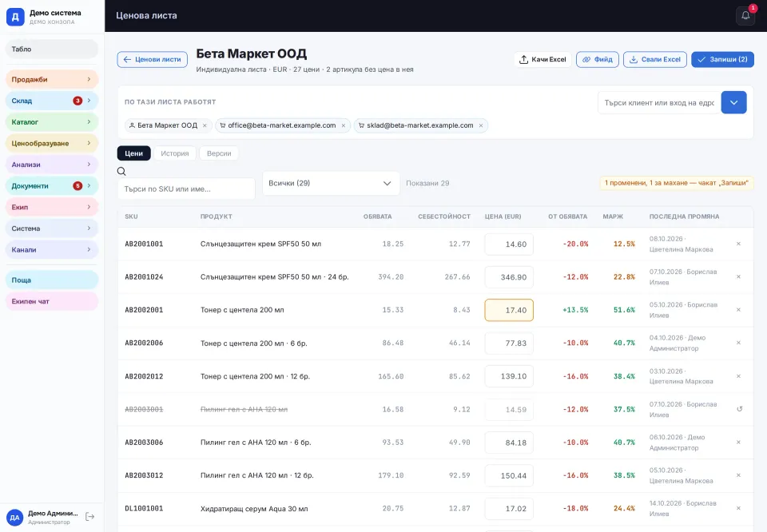Image resolution: width=767 pixels, height=532 pixels.
Task: Open Екипен чат in the sidebar
Action: click(x=52, y=301)
